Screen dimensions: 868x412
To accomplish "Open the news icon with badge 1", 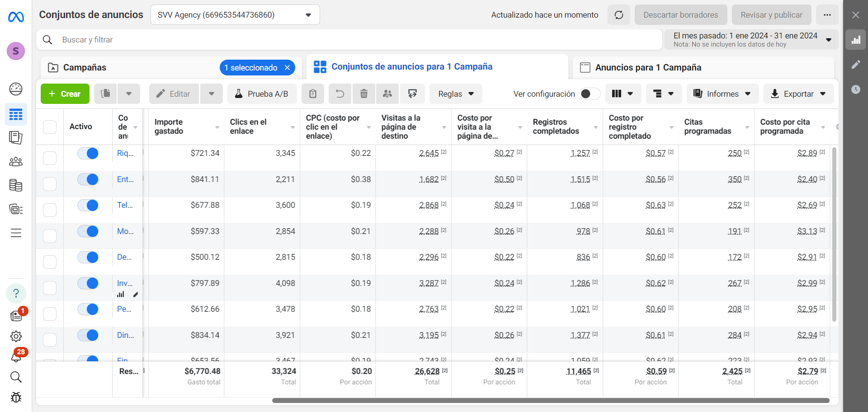I will [17, 315].
